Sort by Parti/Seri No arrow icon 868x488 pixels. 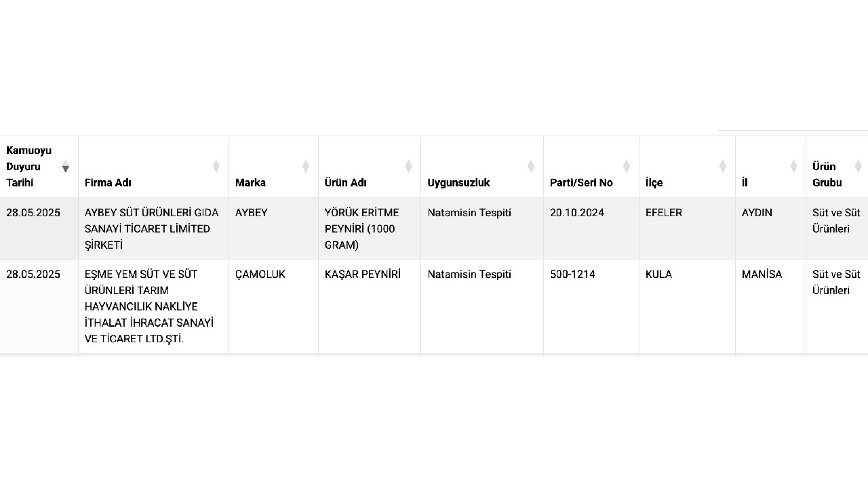click(627, 166)
